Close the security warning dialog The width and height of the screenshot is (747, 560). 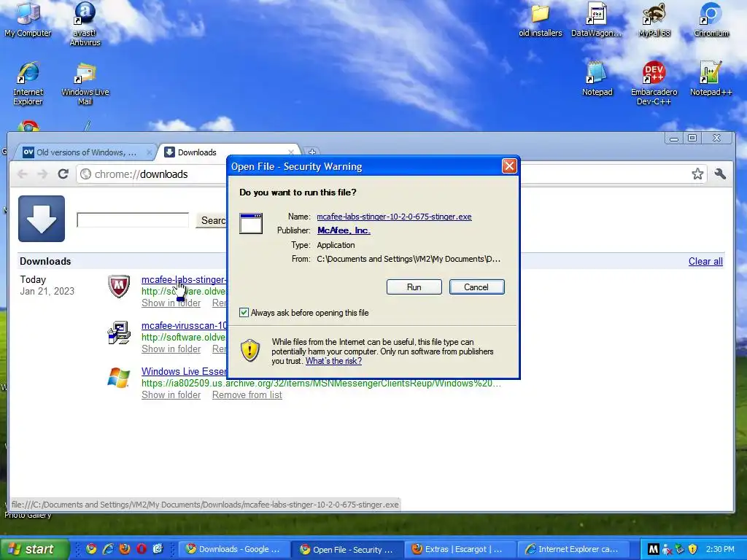pos(509,166)
